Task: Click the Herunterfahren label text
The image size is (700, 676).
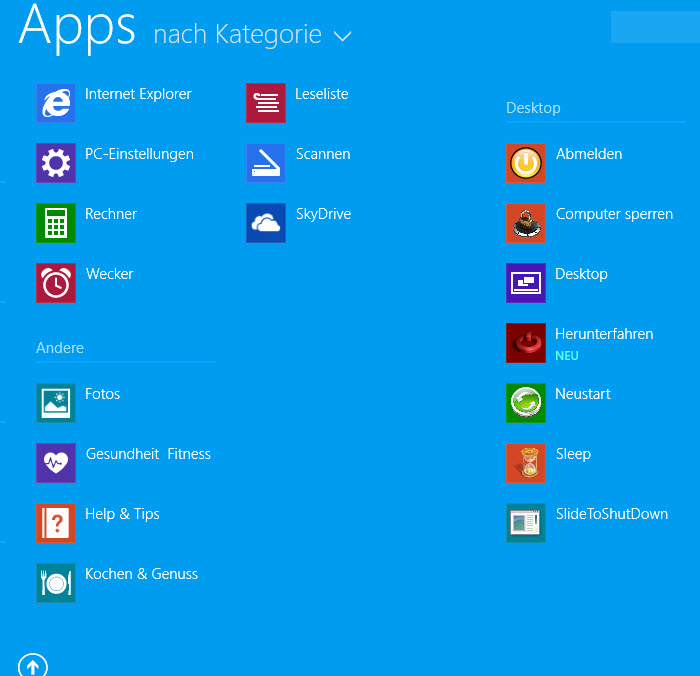Action: 604,334
